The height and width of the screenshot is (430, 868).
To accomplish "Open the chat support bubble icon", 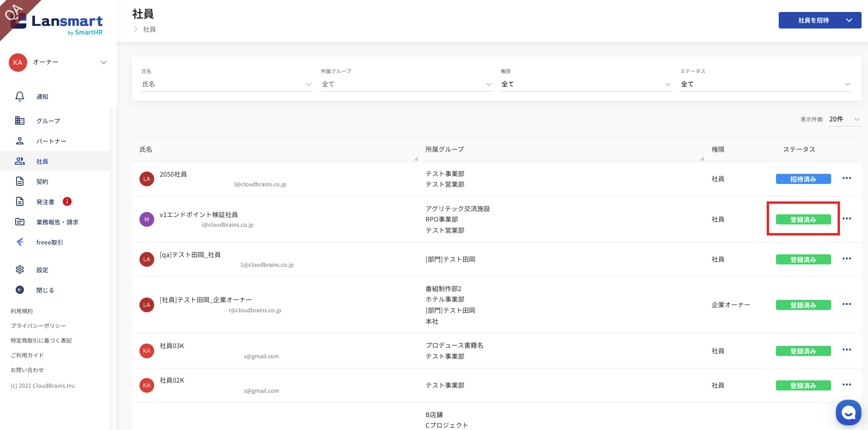I will point(848,413).
